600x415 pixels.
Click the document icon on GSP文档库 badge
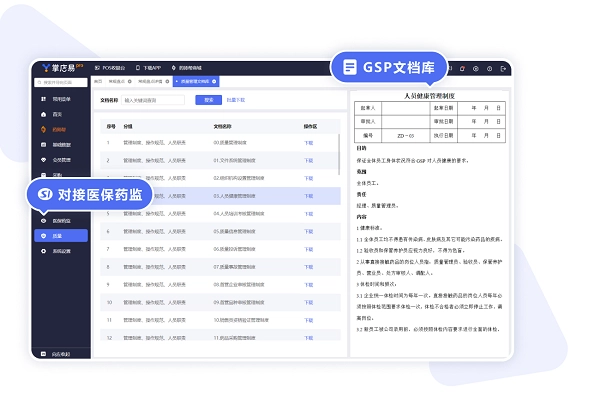click(x=350, y=69)
